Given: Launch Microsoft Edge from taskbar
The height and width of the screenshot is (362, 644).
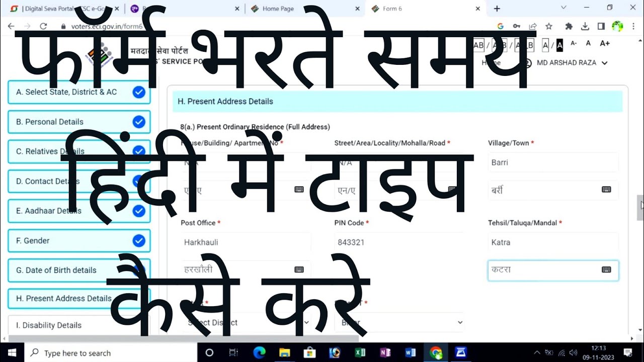Looking at the screenshot, I should [259, 352].
